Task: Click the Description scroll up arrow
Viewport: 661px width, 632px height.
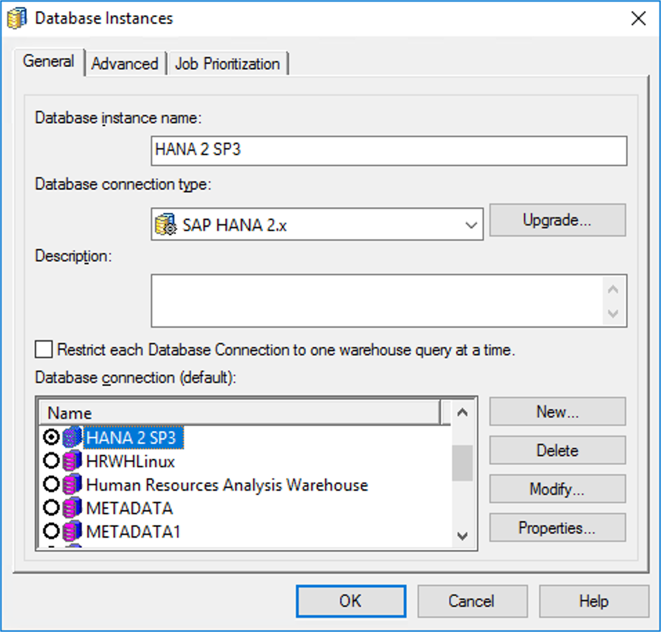Action: pyautogui.click(x=613, y=289)
